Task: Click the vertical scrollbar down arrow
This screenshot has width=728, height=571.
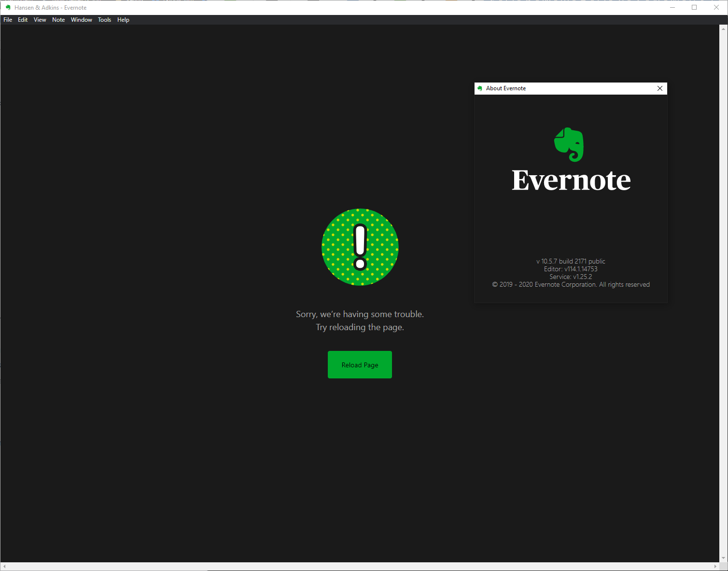Action: click(x=723, y=558)
